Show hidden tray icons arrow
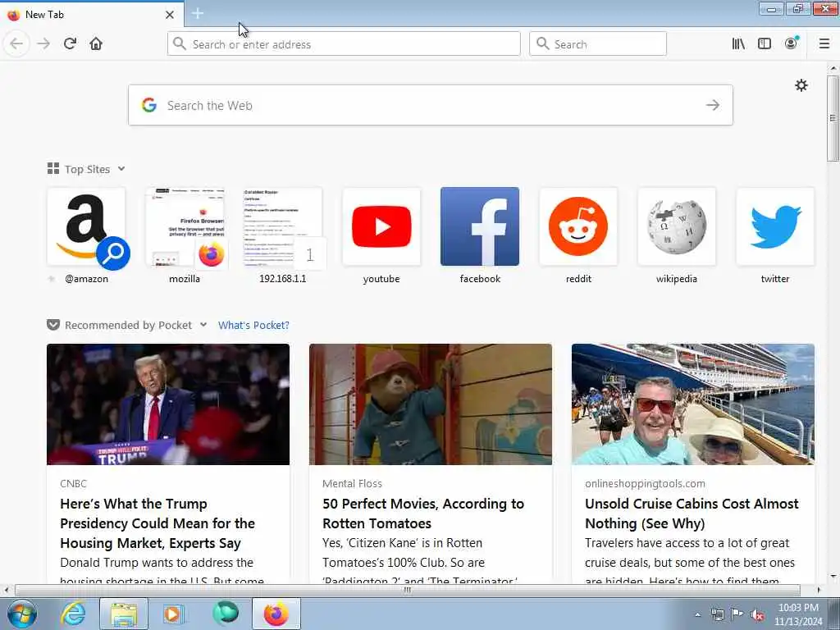Screen dimensions: 840x630 [697, 614]
